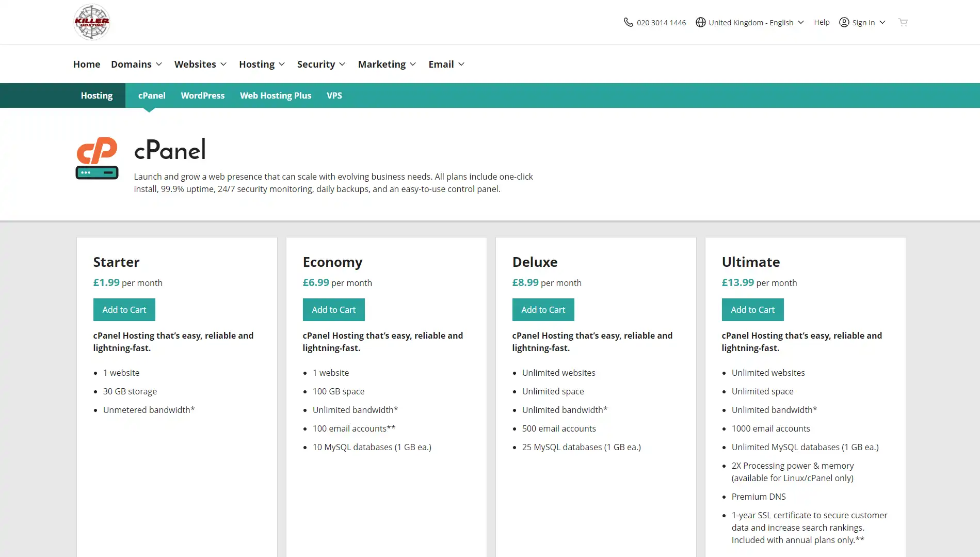Image resolution: width=980 pixels, height=557 pixels.
Task: Open the Security navigation menu
Action: (x=321, y=64)
